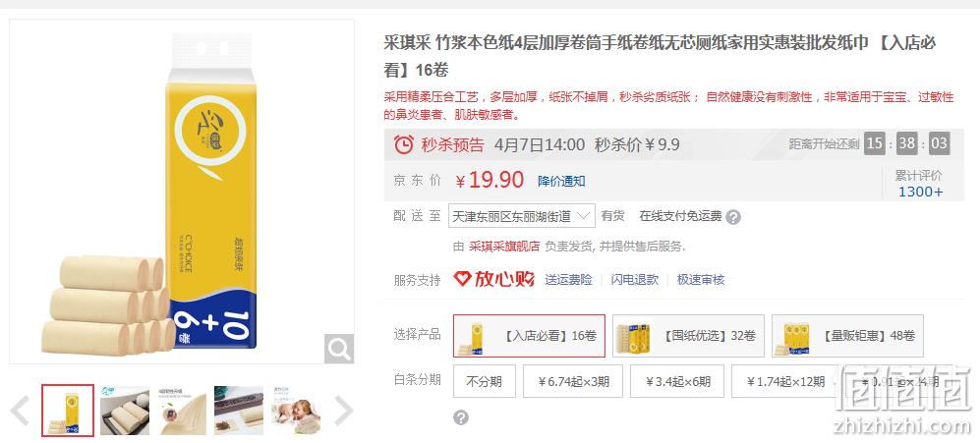Click the red alarm clock 秒杀预告 icon

click(404, 144)
